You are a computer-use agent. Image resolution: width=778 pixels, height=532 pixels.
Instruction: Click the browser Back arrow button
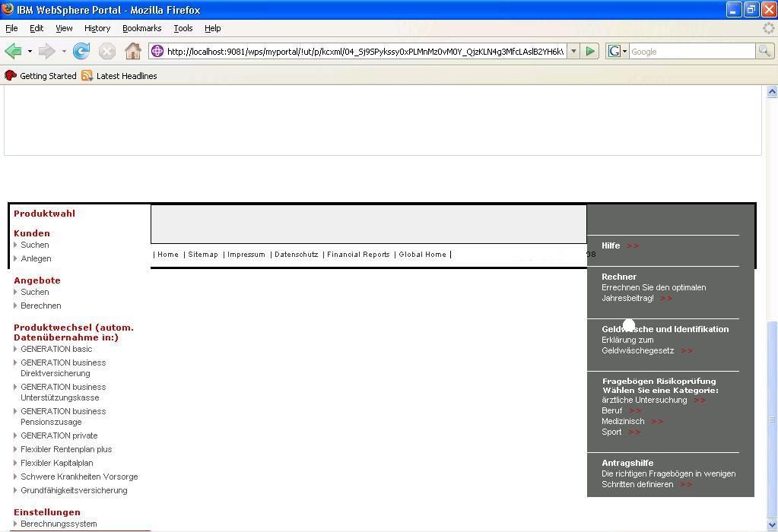13,52
